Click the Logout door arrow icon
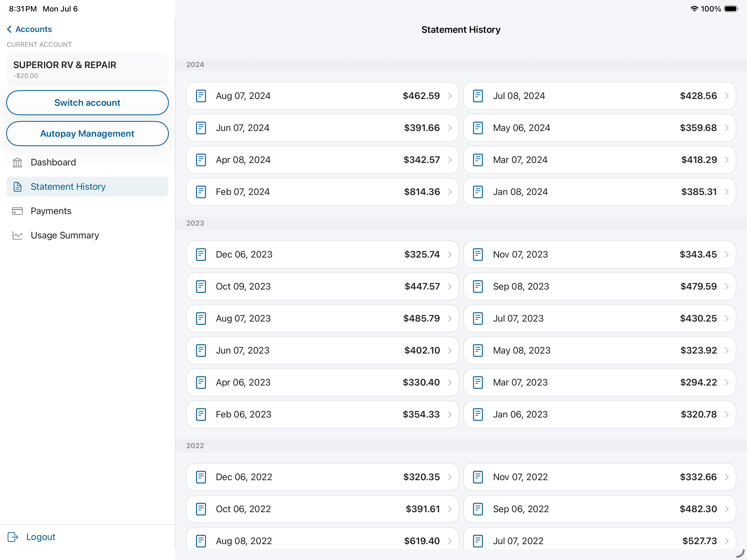This screenshot has width=747, height=560. [13, 537]
